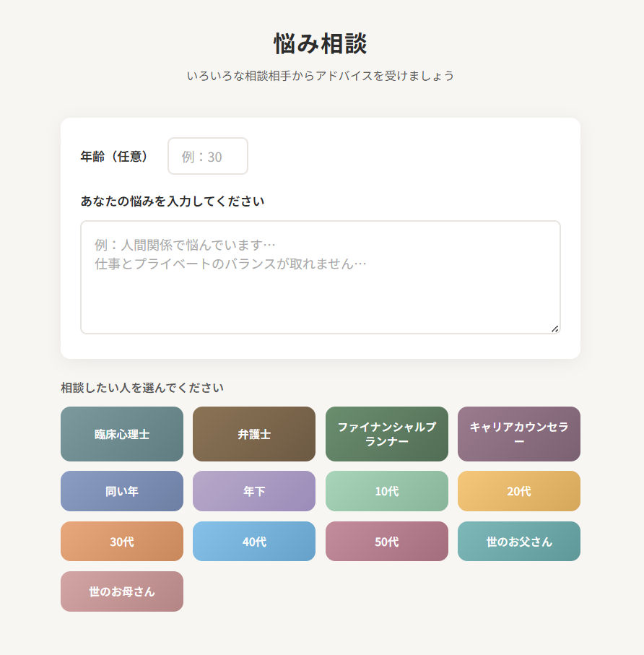The height and width of the screenshot is (655, 644).
Task: Select the 臨床心理士 advisor button
Action: (122, 434)
